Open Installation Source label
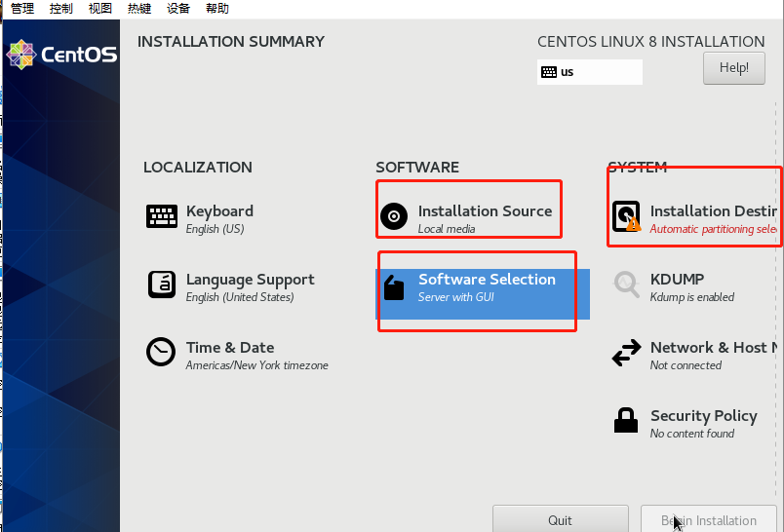784x532 pixels. point(485,211)
